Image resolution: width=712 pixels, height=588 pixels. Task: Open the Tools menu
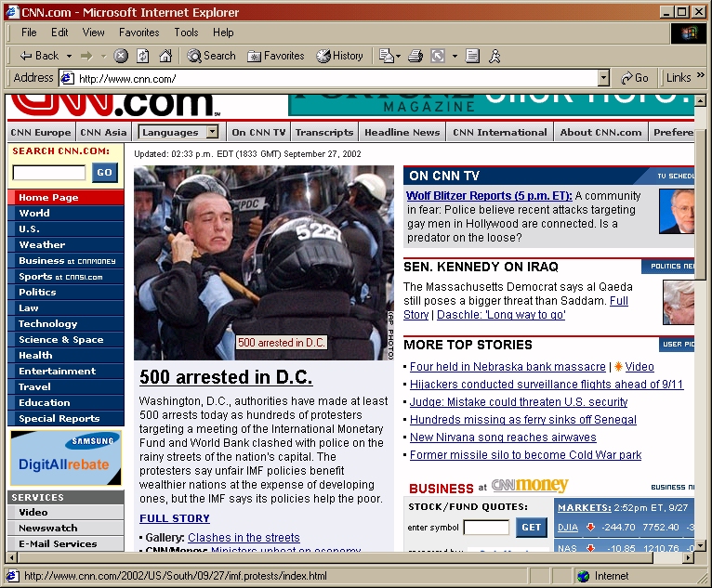(x=186, y=33)
